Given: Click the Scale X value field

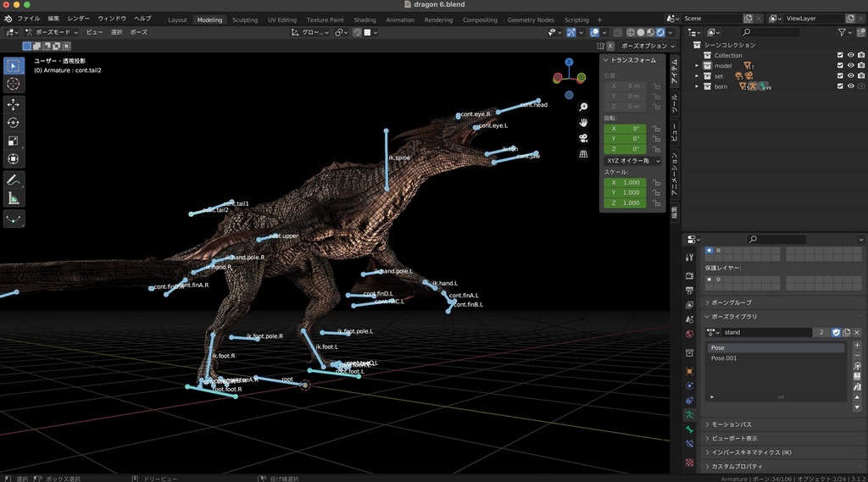Looking at the screenshot, I should coord(625,182).
